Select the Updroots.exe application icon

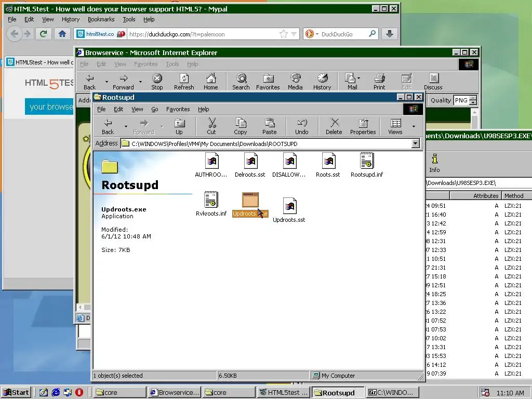(x=250, y=204)
